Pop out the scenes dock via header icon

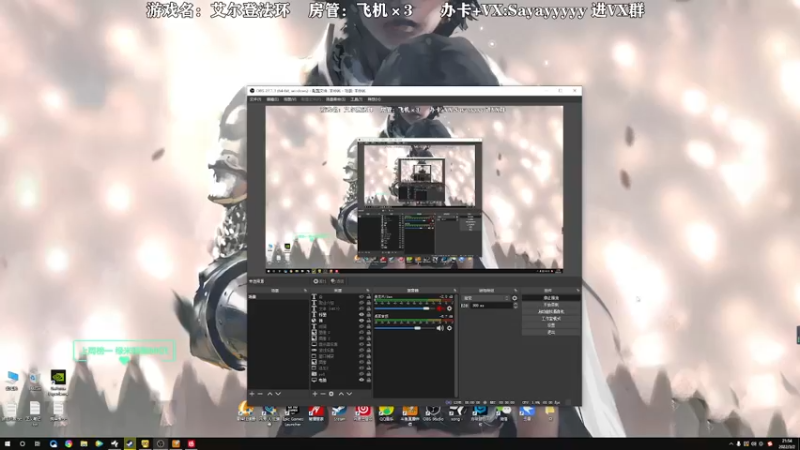305,290
